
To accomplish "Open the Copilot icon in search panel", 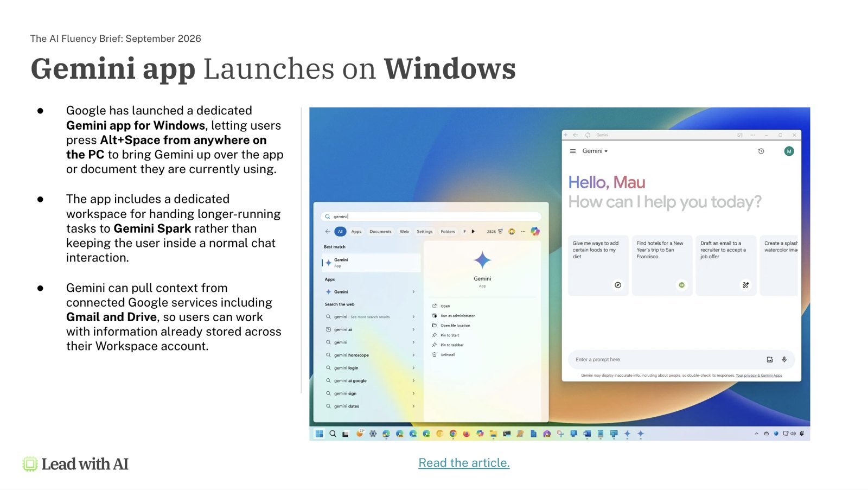I will click(x=535, y=232).
